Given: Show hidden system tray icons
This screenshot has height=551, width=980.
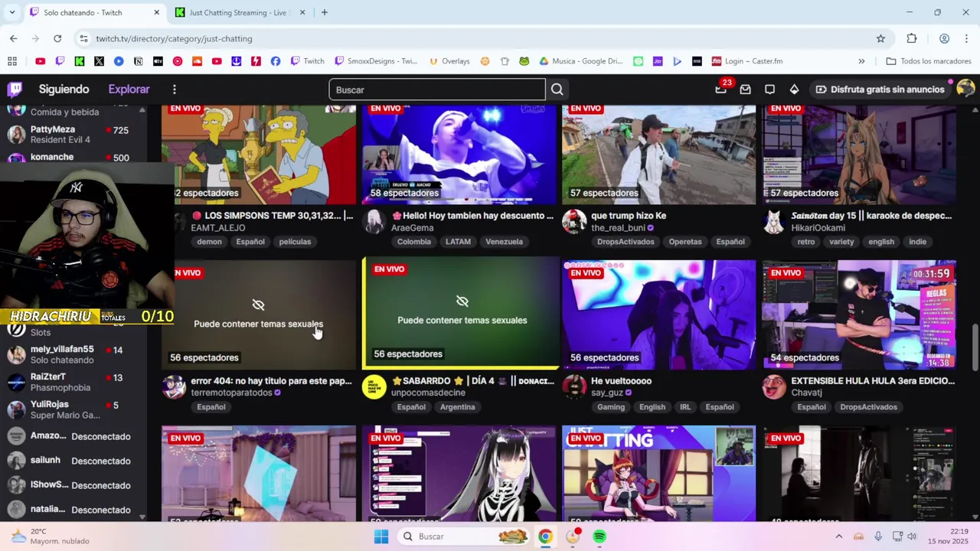Looking at the screenshot, I should coord(838,536).
